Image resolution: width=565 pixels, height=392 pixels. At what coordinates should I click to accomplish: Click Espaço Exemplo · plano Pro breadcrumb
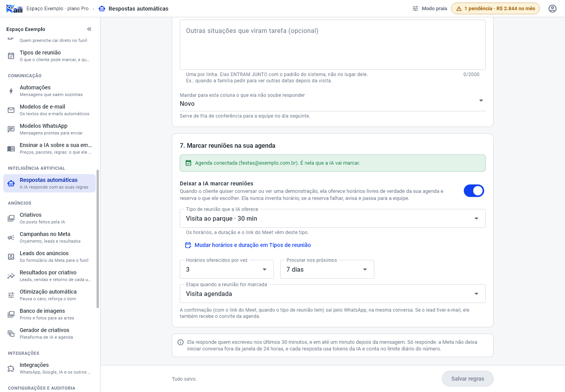[58, 9]
